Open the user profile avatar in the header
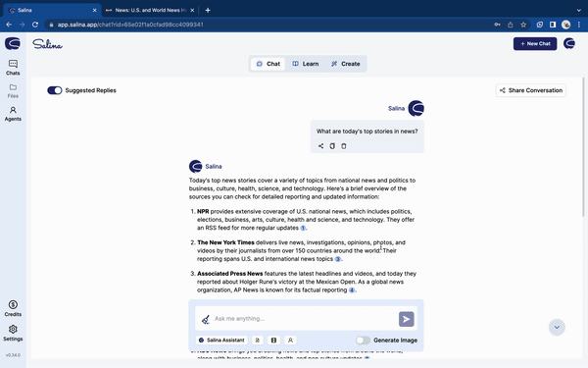Screen dimensions: 588x368 pos(569,43)
